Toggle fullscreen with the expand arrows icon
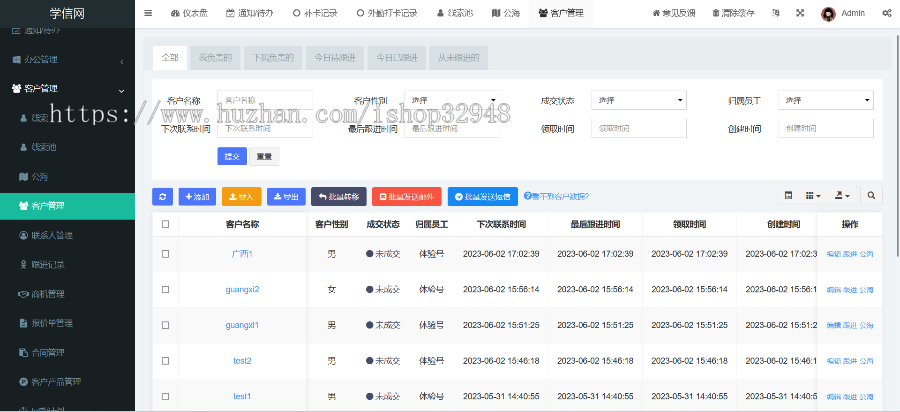 coord(800,13)
